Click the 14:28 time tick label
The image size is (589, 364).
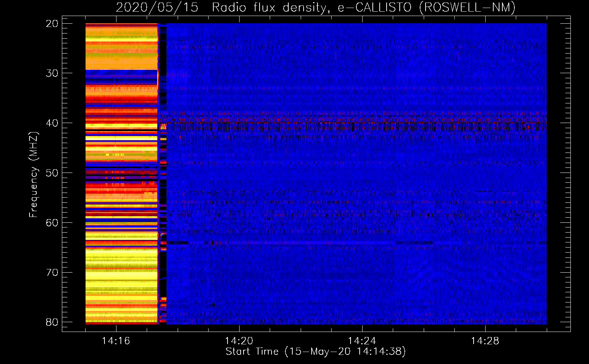pyautogui.click(x=485, y=341)
